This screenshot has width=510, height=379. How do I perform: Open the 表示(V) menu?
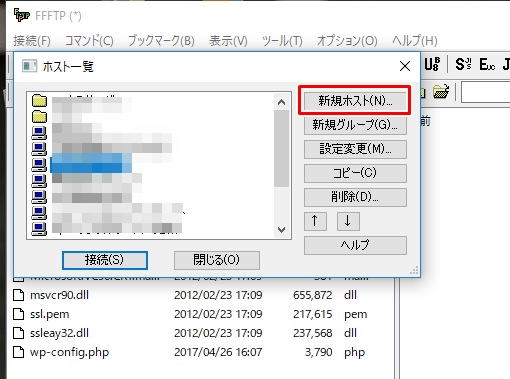pos(228,41)
